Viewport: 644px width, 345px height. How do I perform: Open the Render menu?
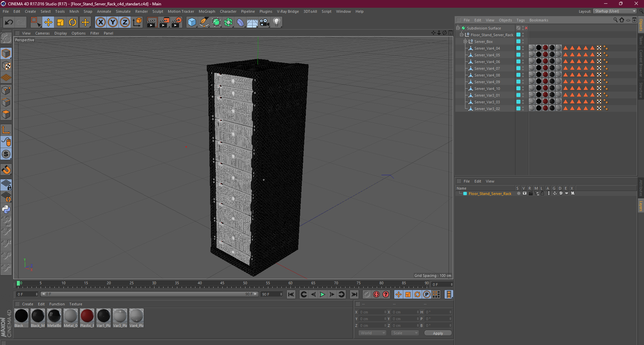click(141, 11)
